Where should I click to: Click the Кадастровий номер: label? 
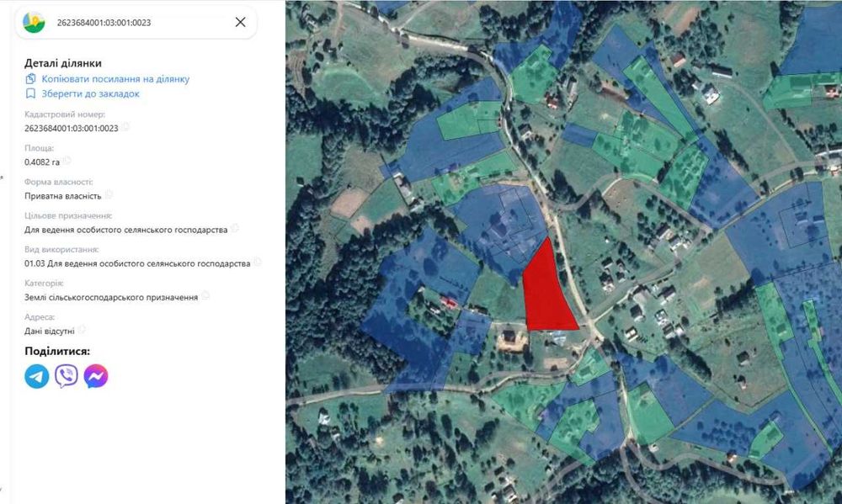(65, 114)
